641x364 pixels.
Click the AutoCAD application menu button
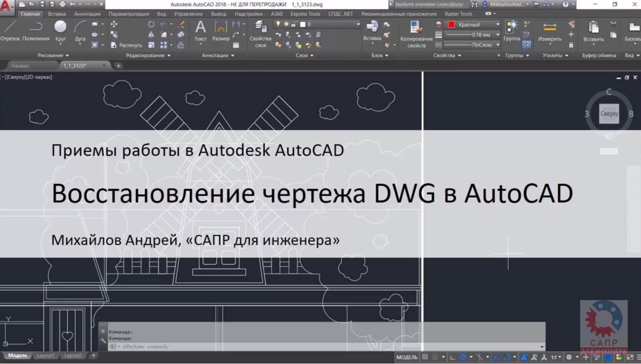[7, 8]
